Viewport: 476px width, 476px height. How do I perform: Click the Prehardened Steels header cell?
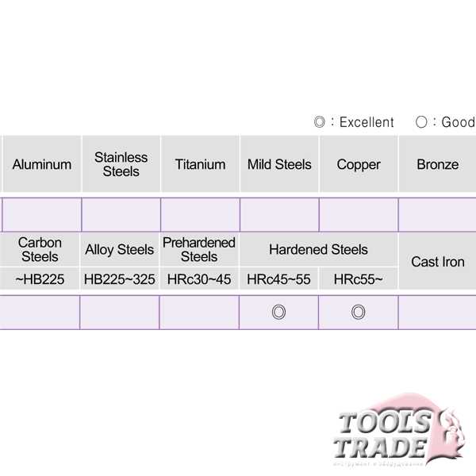point(199,250)
